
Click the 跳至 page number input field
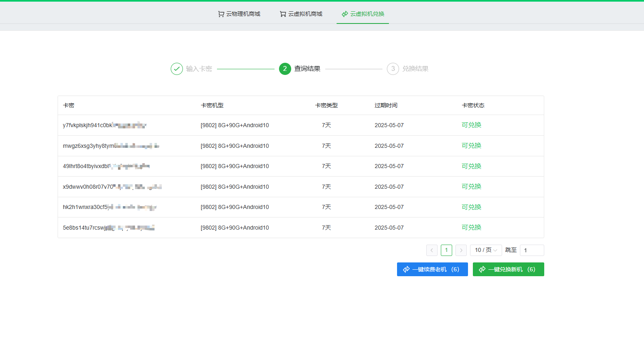[x=532, y=250]
